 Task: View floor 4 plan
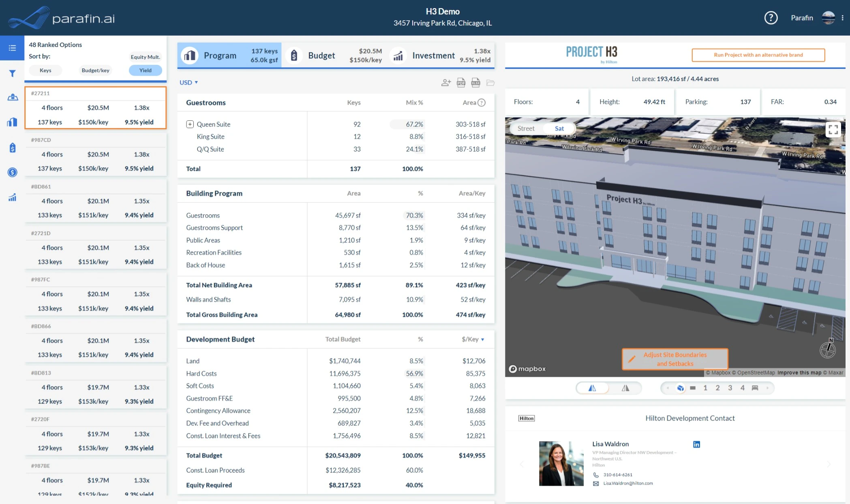tap(743, 388)
